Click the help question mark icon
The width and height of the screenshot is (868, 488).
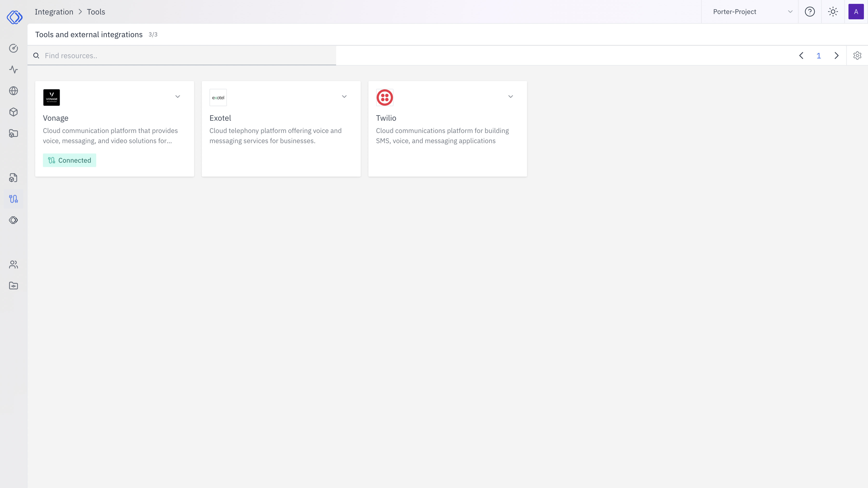coord(810,12)
